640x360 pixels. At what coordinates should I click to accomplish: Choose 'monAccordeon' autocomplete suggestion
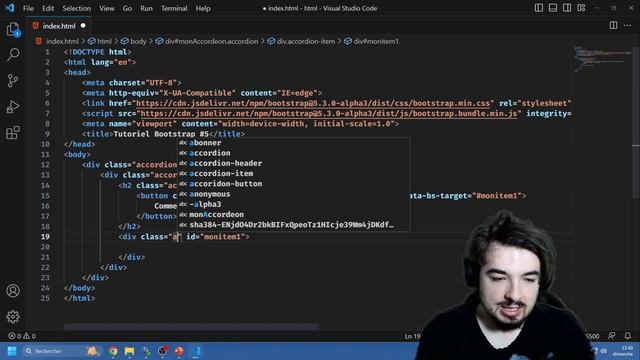pyautogui.click(x=293, y=215)
